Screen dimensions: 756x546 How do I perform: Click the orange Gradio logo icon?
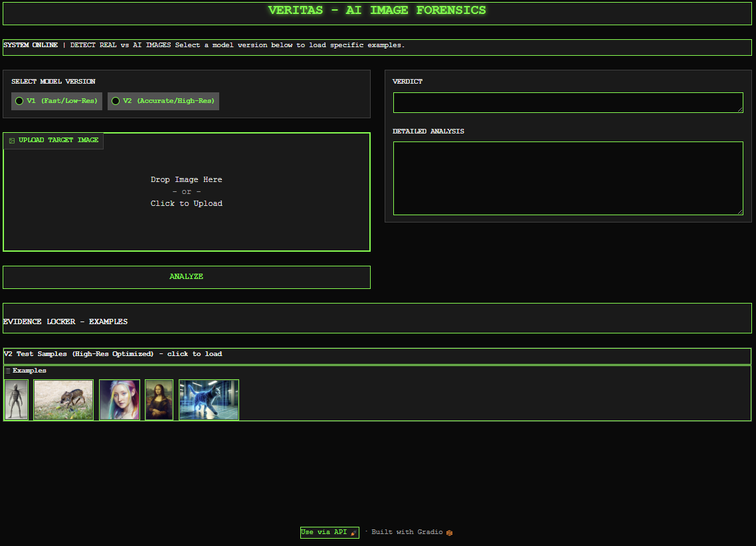pyautogui.click(x=450, y=533)
